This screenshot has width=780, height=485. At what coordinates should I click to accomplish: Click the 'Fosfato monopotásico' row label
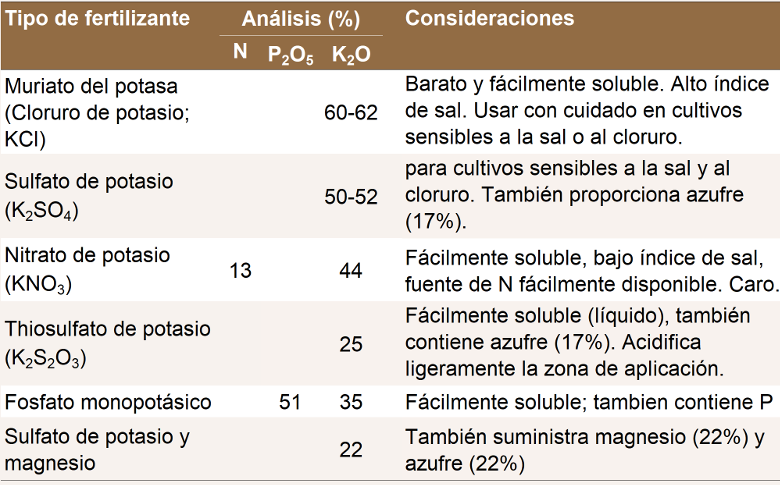tap(108, 403)
